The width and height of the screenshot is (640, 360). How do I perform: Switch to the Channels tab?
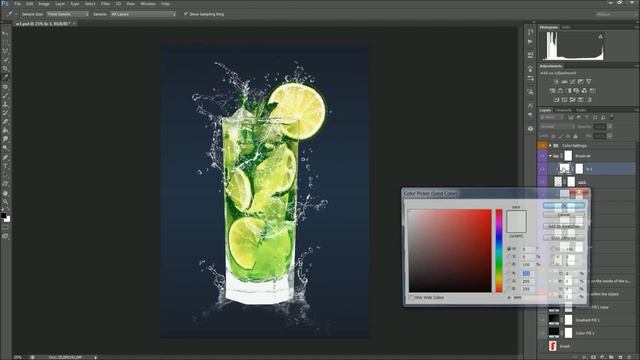pos(564,110)
